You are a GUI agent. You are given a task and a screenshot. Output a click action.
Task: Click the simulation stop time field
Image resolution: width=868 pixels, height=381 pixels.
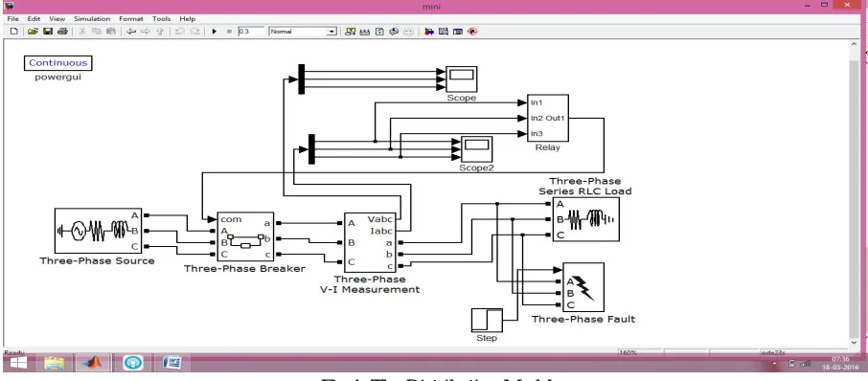pyautogui.click(x=251, y=32)
